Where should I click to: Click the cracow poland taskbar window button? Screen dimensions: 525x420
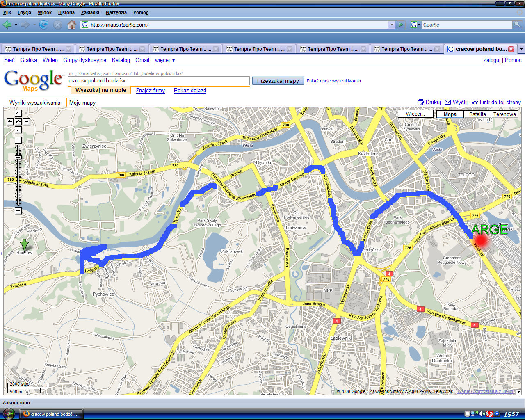coord(51,414)
